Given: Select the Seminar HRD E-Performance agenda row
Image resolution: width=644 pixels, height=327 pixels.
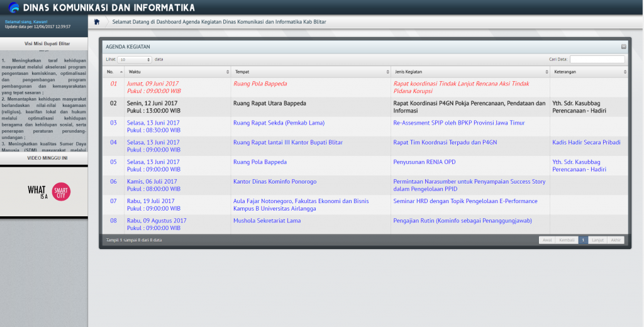Looking at the screenshot, I should click(465, 201).
